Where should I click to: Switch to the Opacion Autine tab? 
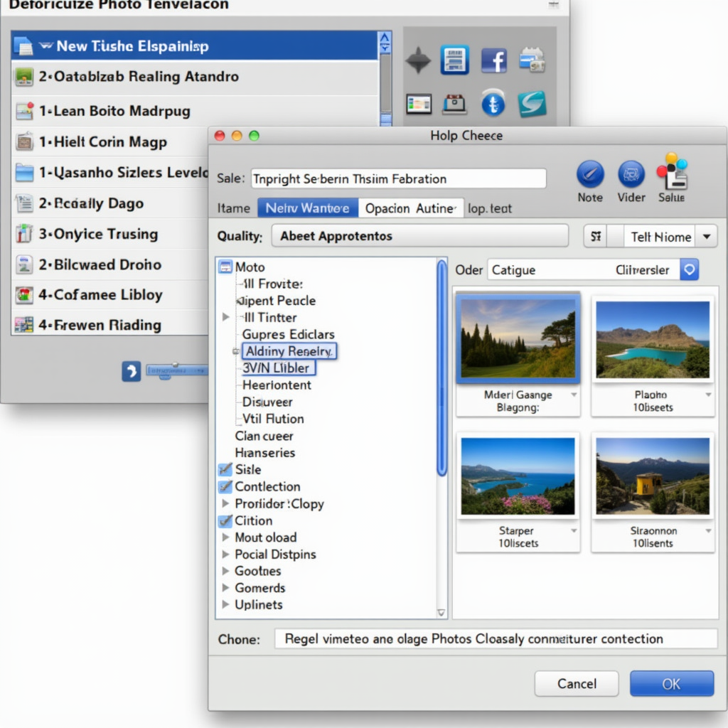(411, 208)
